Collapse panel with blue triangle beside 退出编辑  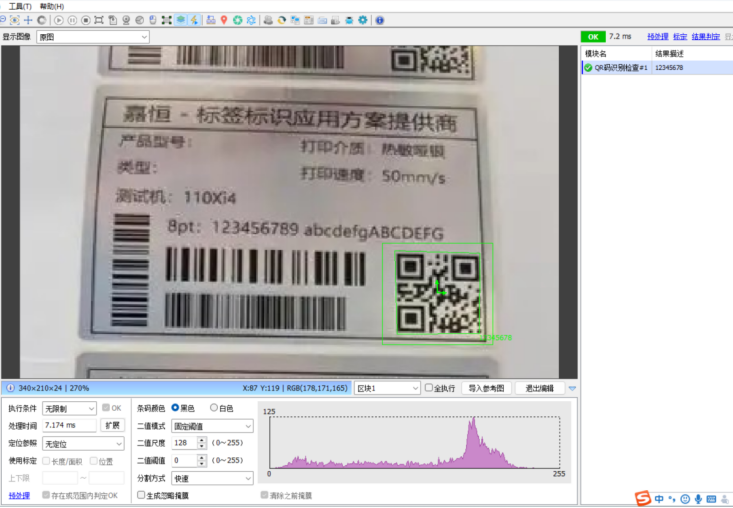pos(572,388)
